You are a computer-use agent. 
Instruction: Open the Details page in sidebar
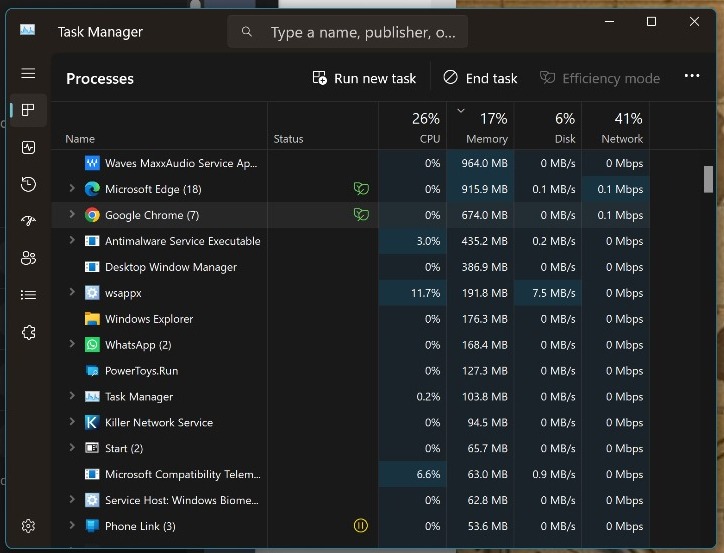pos(28,295)
